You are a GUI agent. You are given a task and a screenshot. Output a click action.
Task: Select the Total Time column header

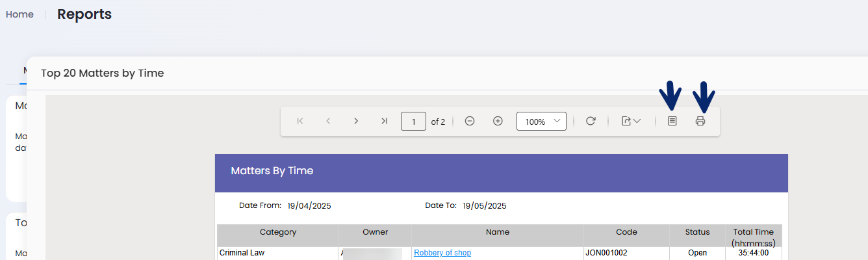point(754,237)
